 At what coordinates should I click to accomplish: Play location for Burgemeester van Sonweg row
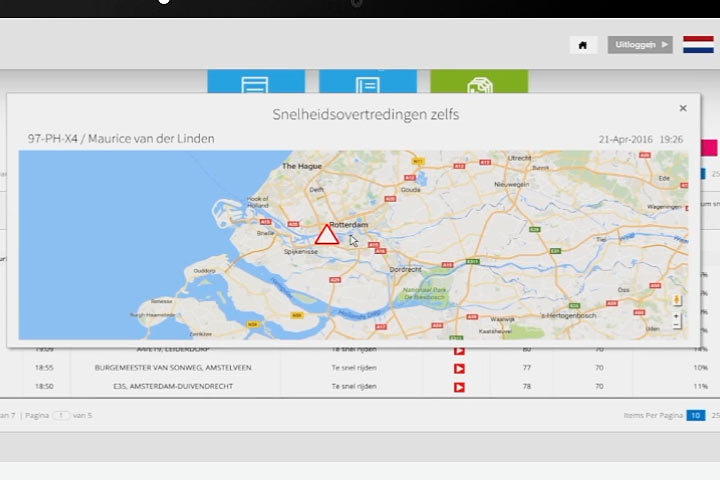click(459, 368)
